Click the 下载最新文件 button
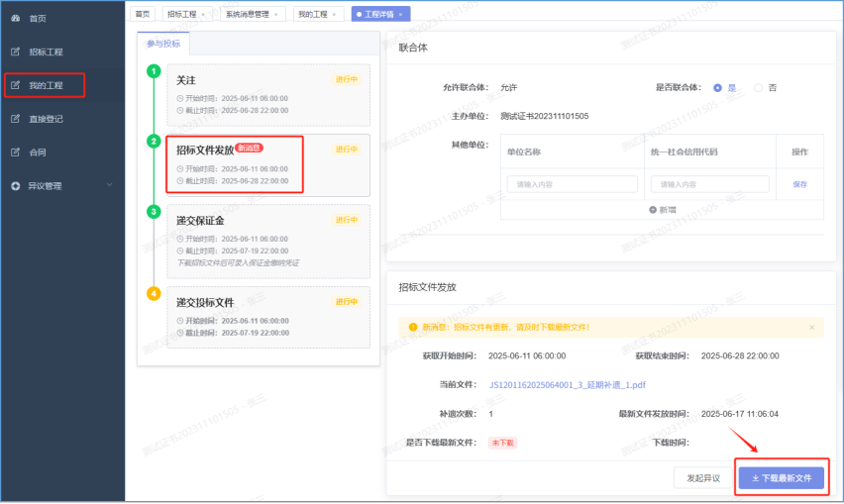The image size is (844, 504). (782, 477)
